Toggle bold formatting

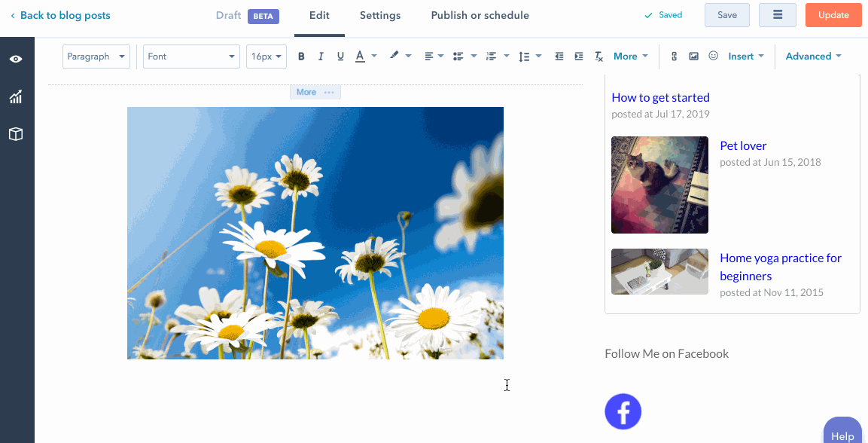click(301, 56)
